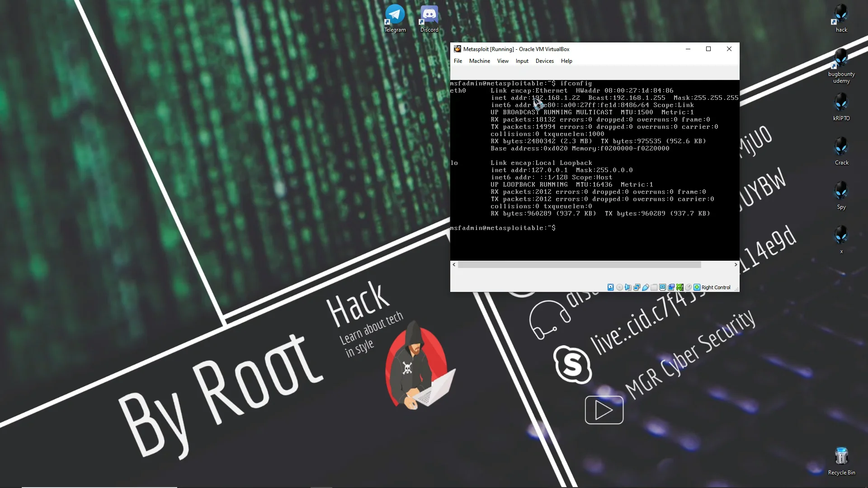Screen dimensions: 868x488
Task: Open the Input menu
Action: [x=522, y=61]
